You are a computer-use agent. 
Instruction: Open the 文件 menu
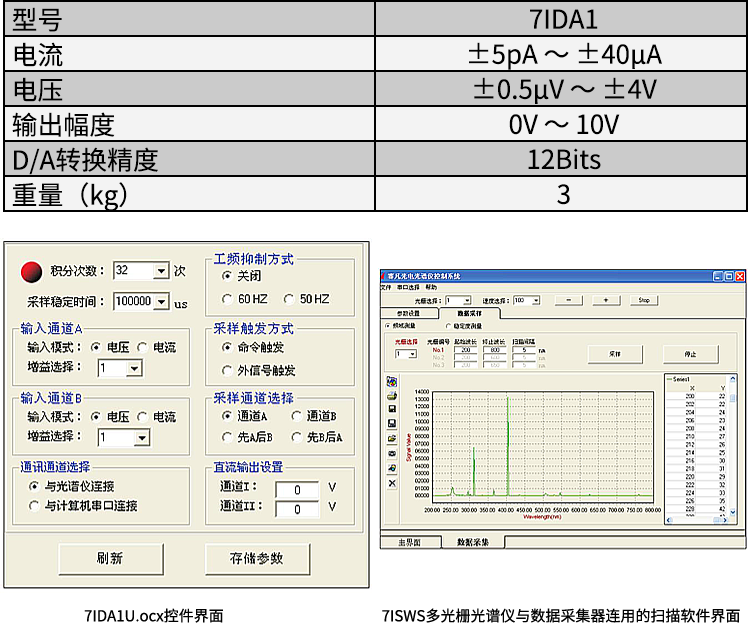pos(386,287)
